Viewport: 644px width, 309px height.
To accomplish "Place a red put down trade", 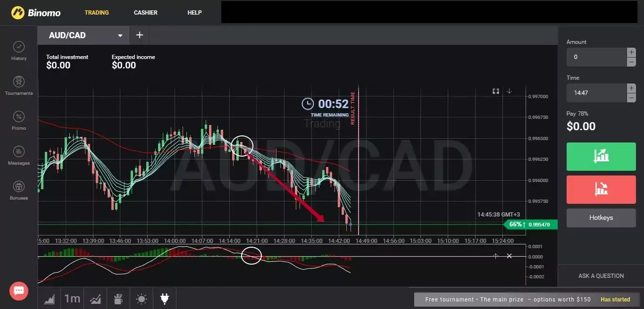I will pos(601,189).
